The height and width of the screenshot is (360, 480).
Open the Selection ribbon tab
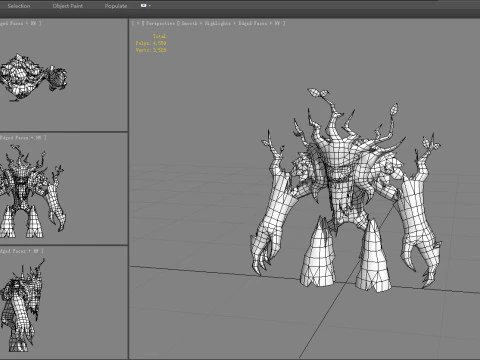click(x=19, y=6)
